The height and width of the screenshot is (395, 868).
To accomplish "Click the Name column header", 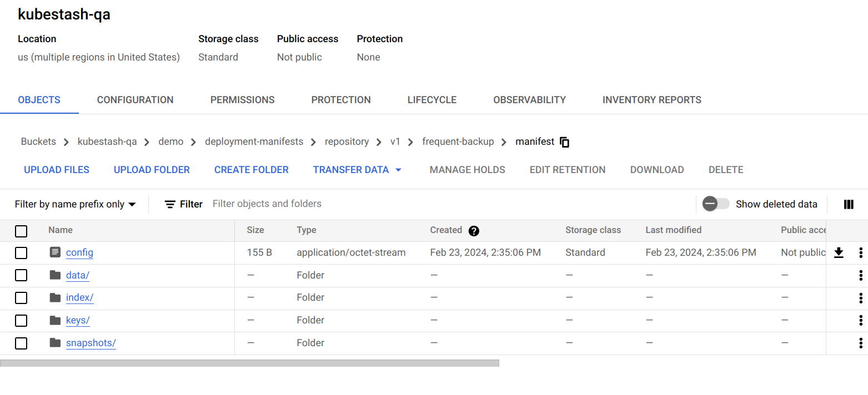I will click(61, 230).
